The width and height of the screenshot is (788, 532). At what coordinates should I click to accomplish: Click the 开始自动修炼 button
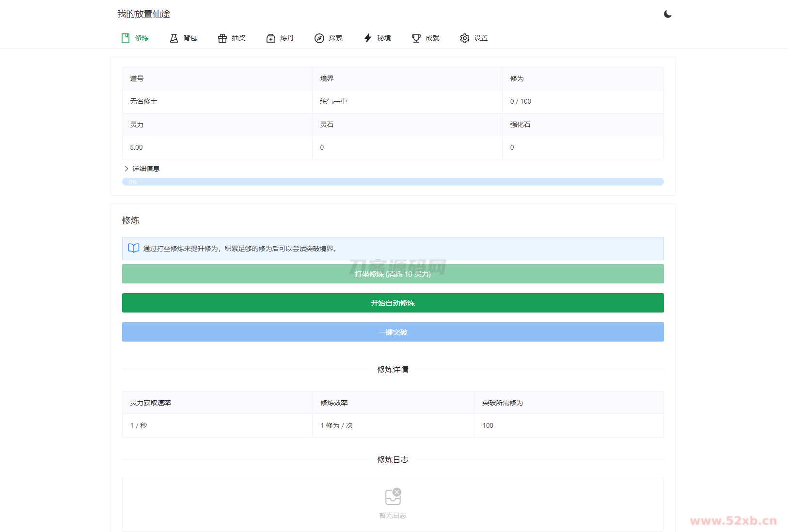[x=393, y=303]
